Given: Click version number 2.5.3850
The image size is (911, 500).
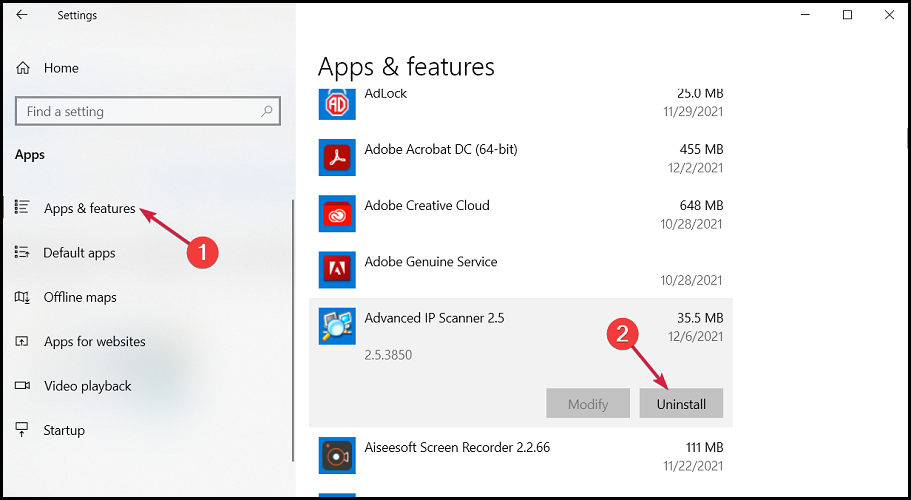Looking at the screenshot, I should [388, 355].
